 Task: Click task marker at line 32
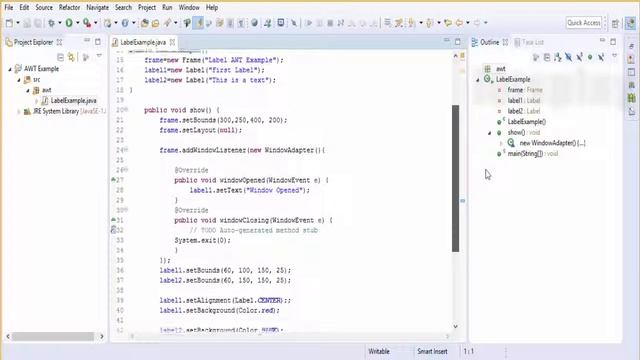[x=113, y=230]
